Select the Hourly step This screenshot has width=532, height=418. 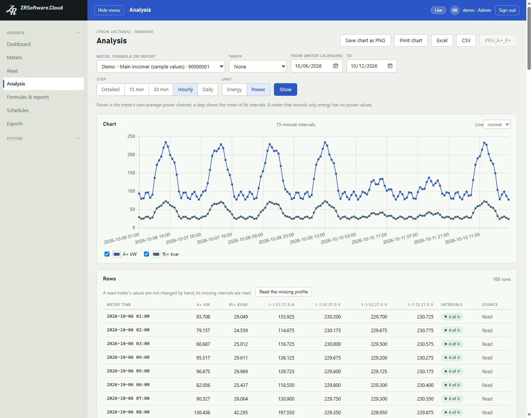pos(185,90)
